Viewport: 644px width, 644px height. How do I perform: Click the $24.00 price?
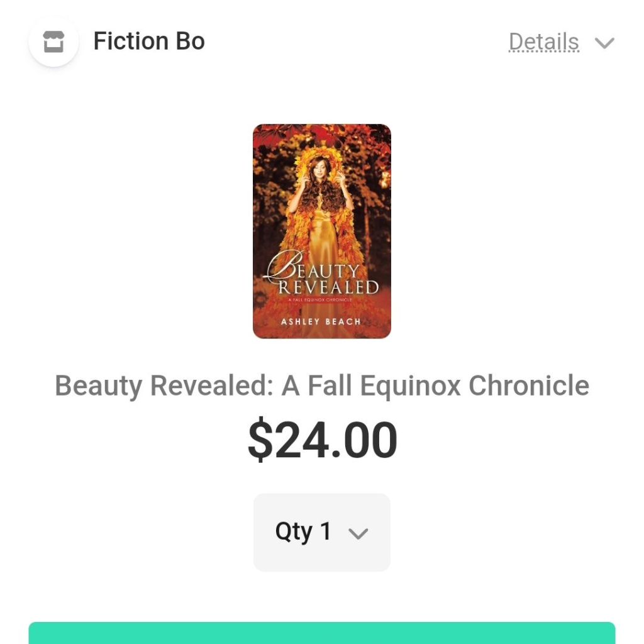tap(322, 441)
